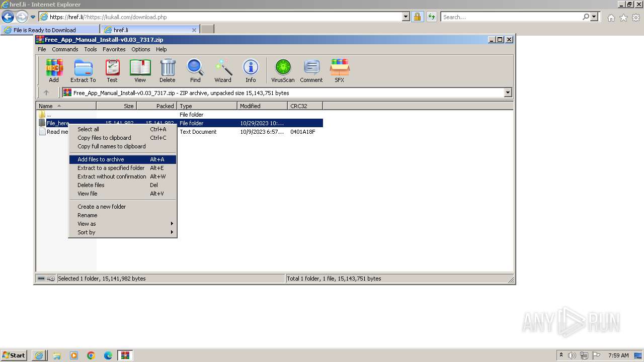The width and height of the screenshot is (644, 362).
Task: Click the browser refresh icon
Action: [431, 17]
